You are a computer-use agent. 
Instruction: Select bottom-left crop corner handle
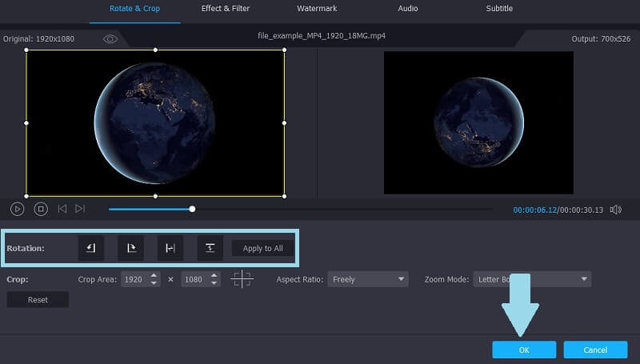(26, 196)
